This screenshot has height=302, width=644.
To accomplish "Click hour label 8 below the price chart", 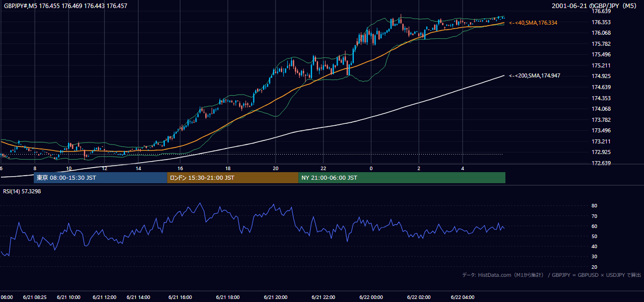I will [35, 168].
